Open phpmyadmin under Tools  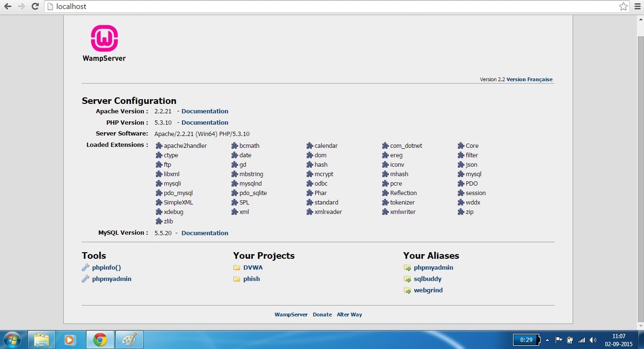point(112,279)
